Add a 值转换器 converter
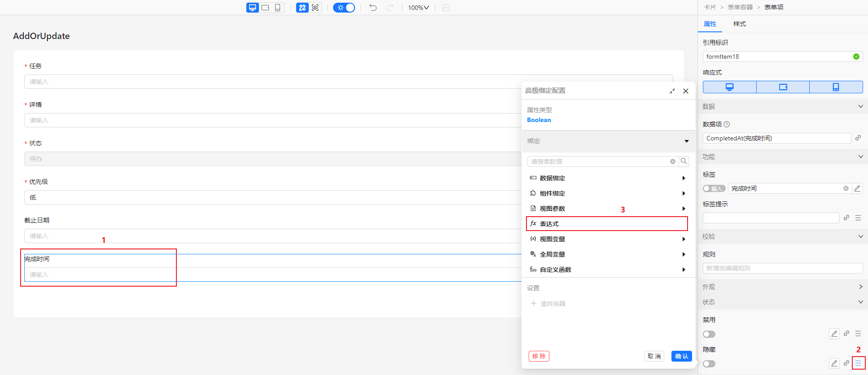 (x=548, y=304)
